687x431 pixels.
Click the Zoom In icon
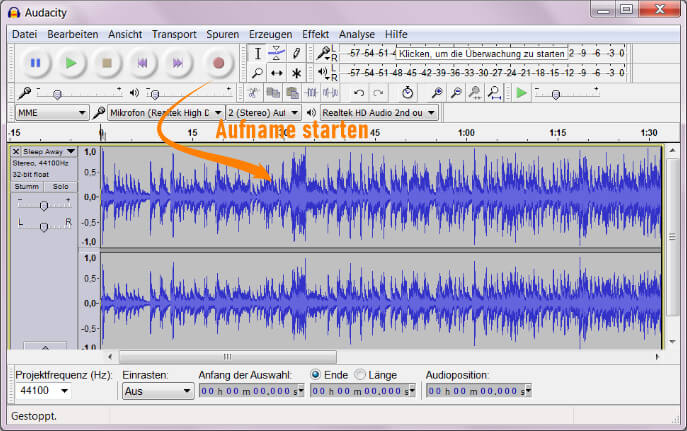point(437,92)
